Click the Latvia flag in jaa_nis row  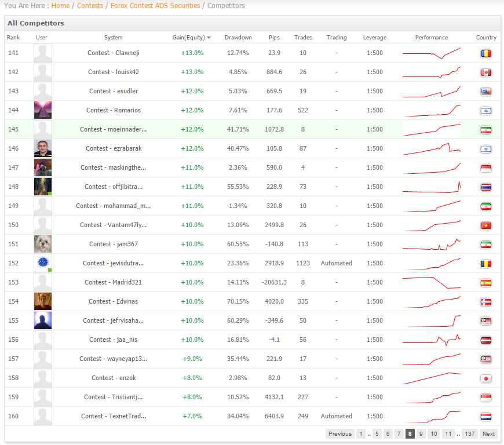click(485, 340)
